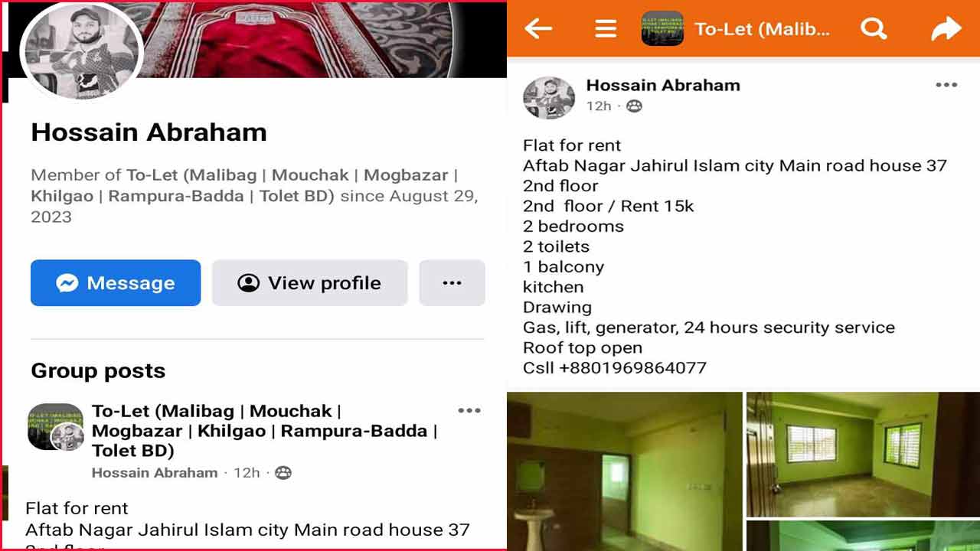Click the group thumbnail under Group posts
The width and height of the screenshot is (980, 551).
(x=55, y=426)
